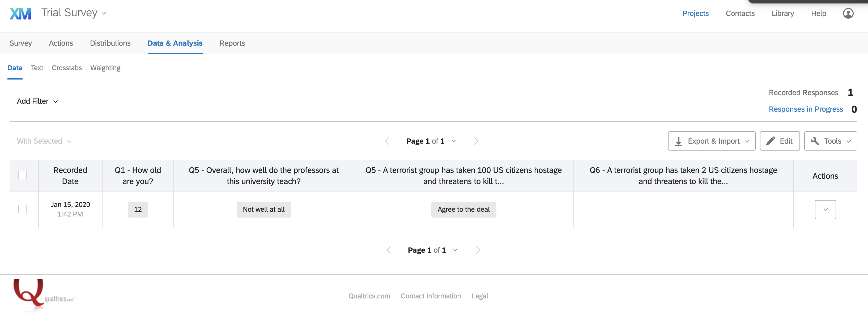Open the Tools wrench menu
This screenshot has height=333, width=868.
830,141
